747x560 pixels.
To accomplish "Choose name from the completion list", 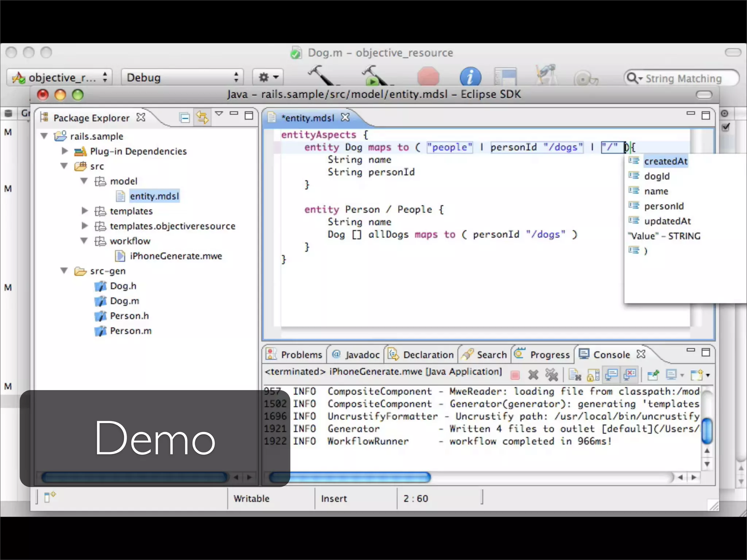I will (656, 191).
